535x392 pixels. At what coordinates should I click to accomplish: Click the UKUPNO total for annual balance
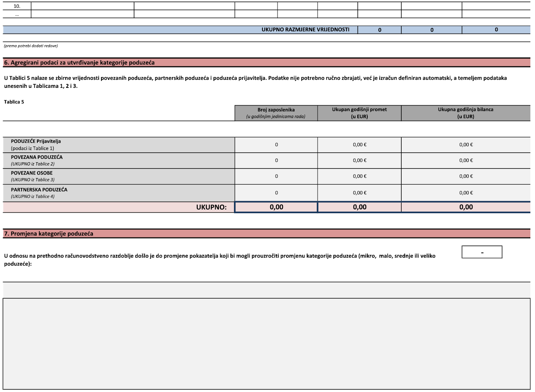pos(466,207)
